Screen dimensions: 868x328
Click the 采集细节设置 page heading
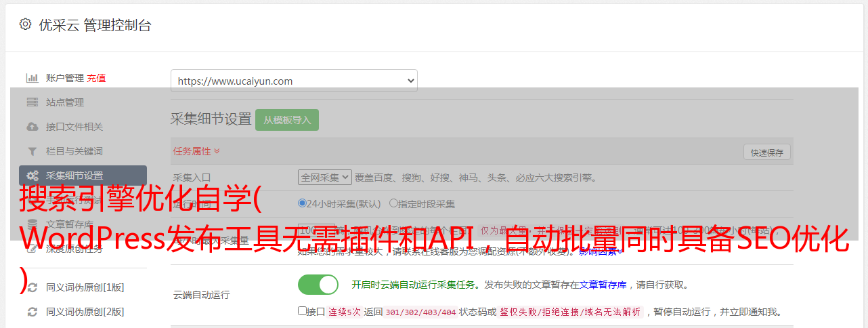click(x=211, y=119)
